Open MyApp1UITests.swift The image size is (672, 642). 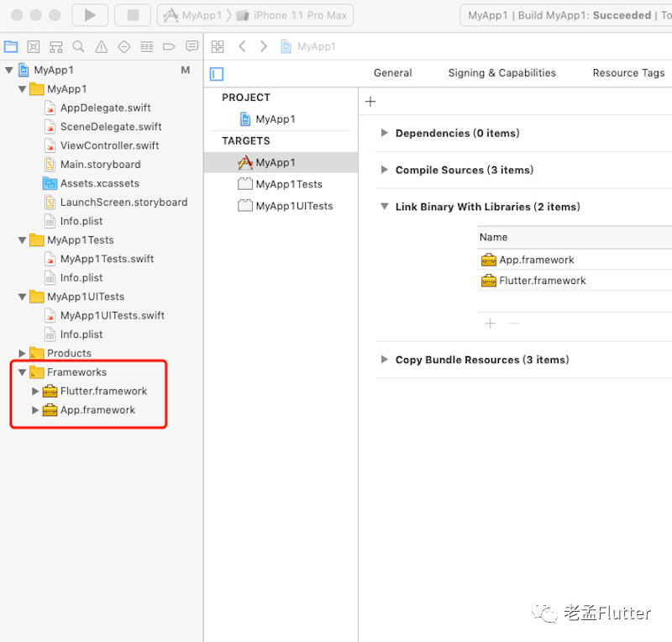tap(104, 315)
